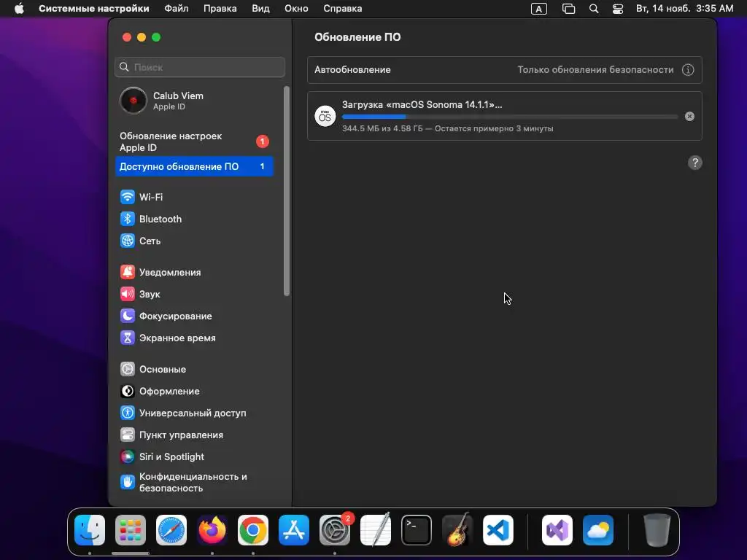This screenshot has height=560, width=747.
Task: Launch Google Chrome from the Dock
Action: point(253,530)
